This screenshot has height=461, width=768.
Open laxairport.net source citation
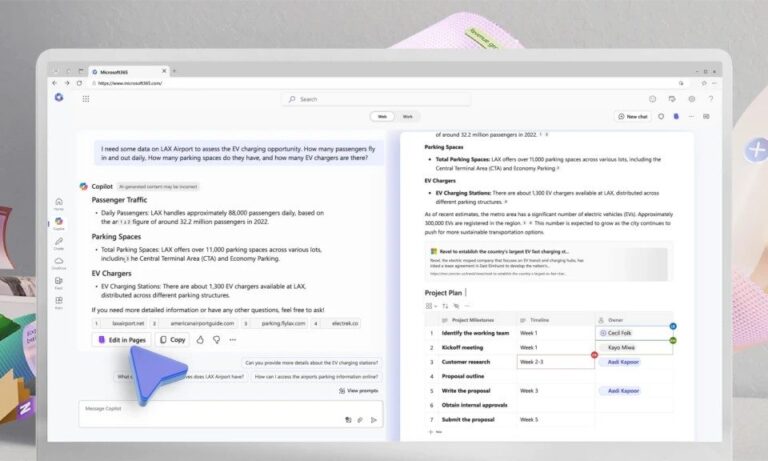pos(119,323)
